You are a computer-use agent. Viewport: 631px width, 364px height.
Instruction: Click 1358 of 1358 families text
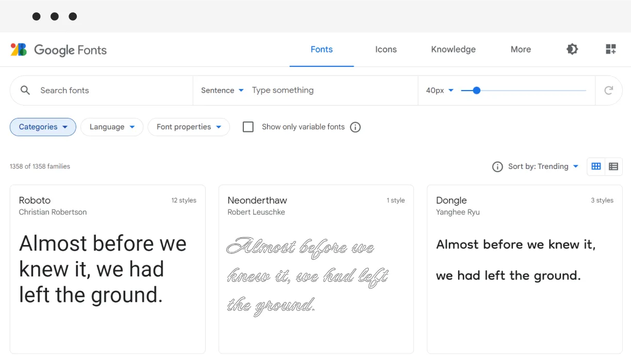(x=40, y=166)
